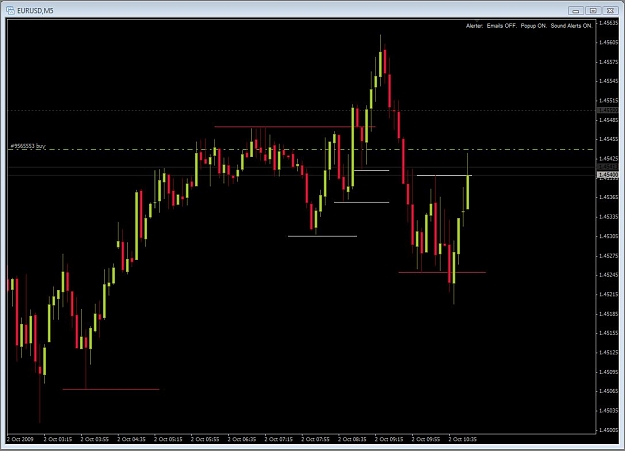Screen dimensions: 625x451
Task: Click the 'Emails OFF.' alerter text
Action: tap(501, 26)
